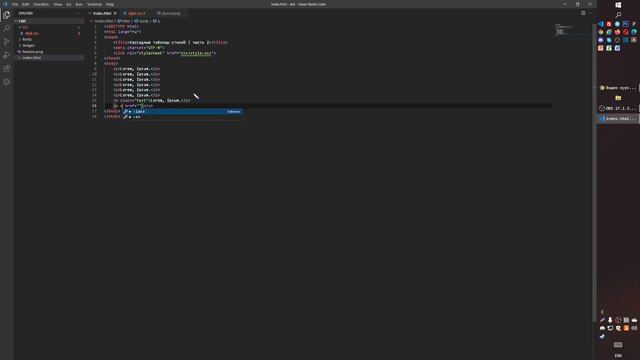Image resolution: width=640 pixels, height=360 pixels.
Task: Click the body breadcrumb segment
Action: [x=143, y=21]
